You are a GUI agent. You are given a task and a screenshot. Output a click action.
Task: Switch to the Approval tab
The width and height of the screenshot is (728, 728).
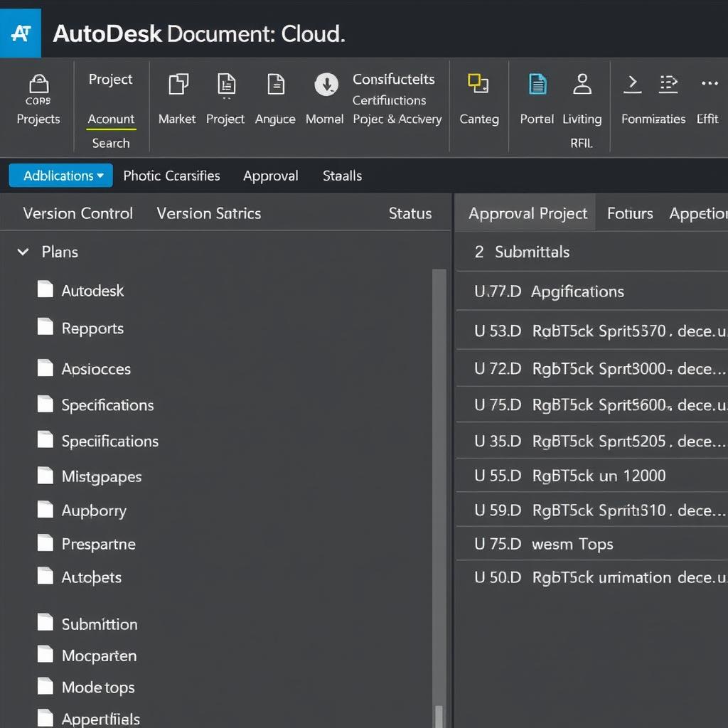pos(271,176)
